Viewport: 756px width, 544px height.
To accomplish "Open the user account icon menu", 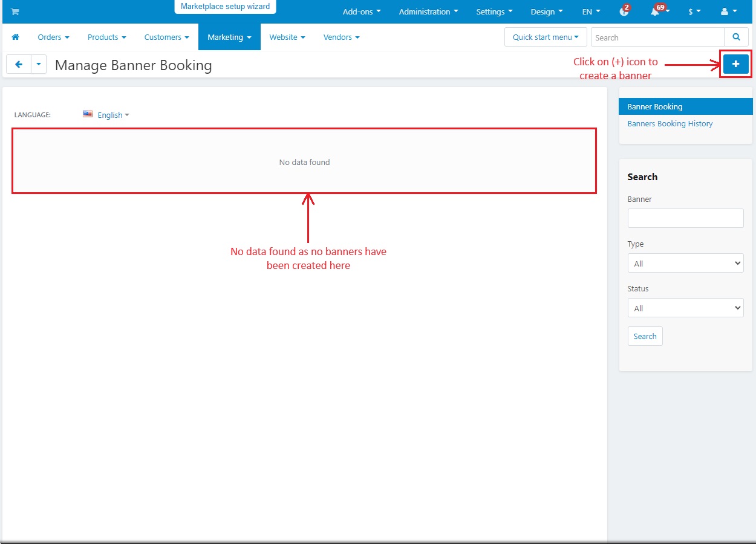I will coord(729,11).
